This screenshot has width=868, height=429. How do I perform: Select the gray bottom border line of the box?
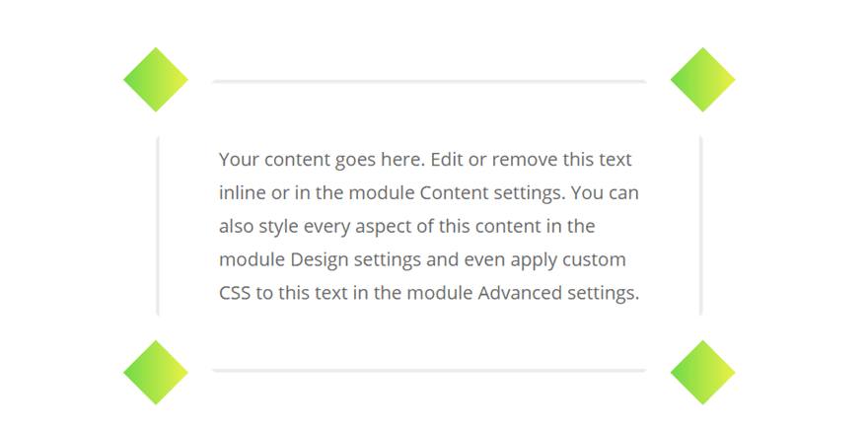(x=429, y=371)
